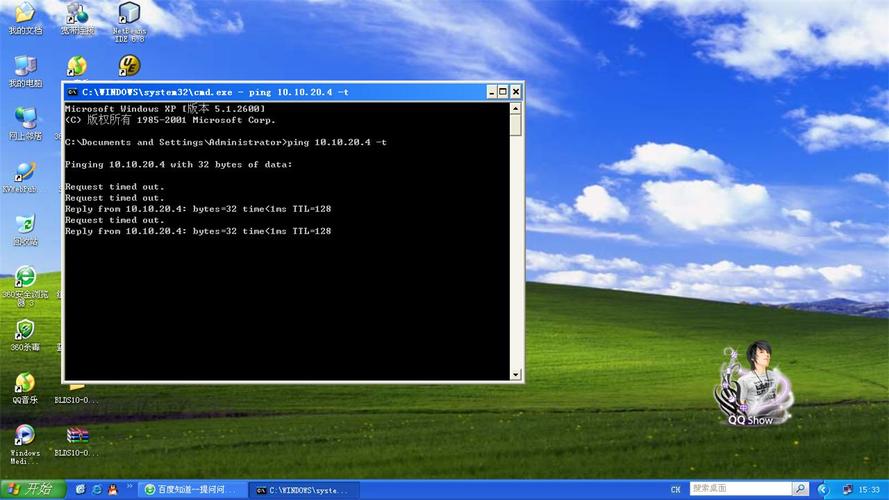Launch 360安全浏览器 3 browser shortcut
Screen dimensions: 889x500
[25, 286]
